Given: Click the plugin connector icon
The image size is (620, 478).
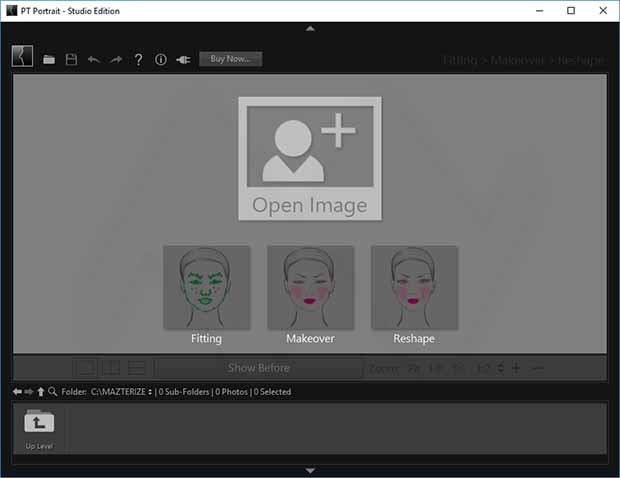Looking at the screenshot, I should point(183,60).
